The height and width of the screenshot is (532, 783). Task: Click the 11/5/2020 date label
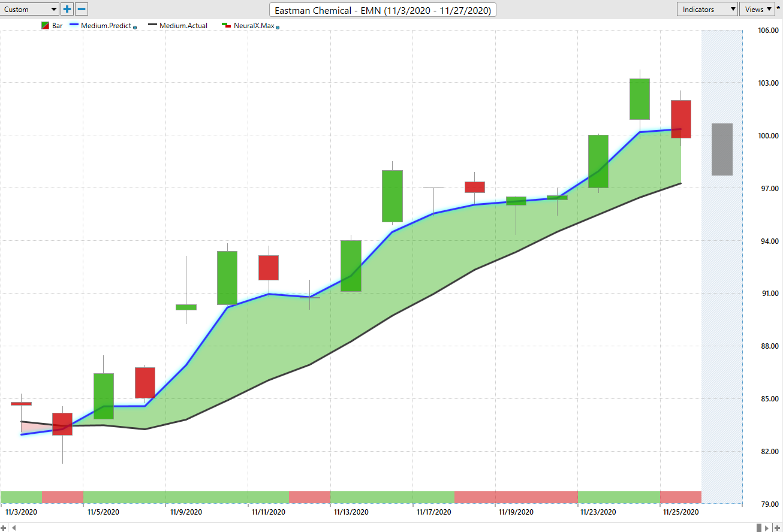(103, 512)
